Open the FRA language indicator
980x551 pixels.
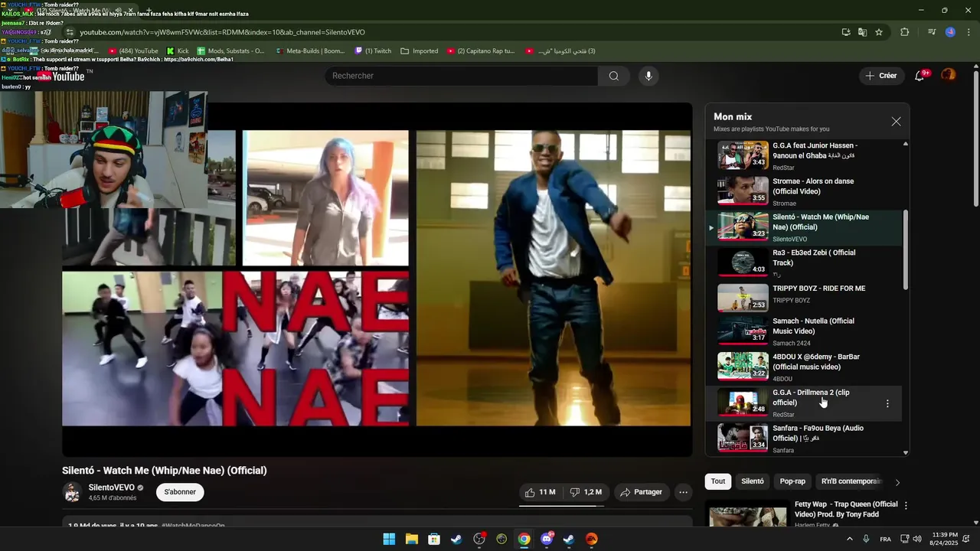(885, 539)
